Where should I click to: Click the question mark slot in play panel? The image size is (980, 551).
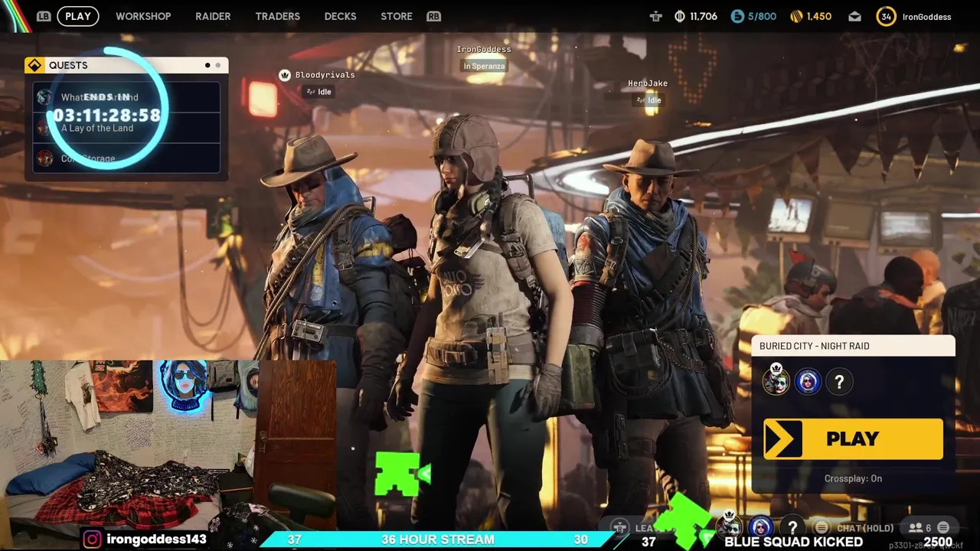(x=839, y=381)
